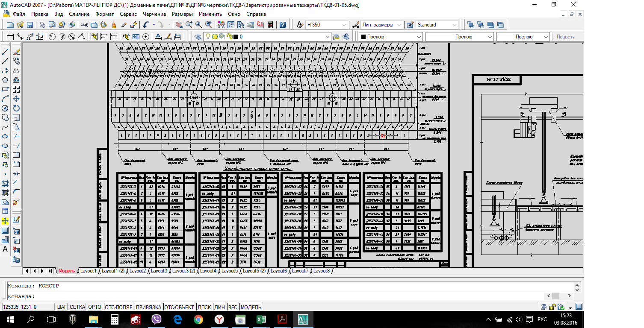Open Google Chrome from the taskbar
The image size is (644, 328).
pos(198,319)
